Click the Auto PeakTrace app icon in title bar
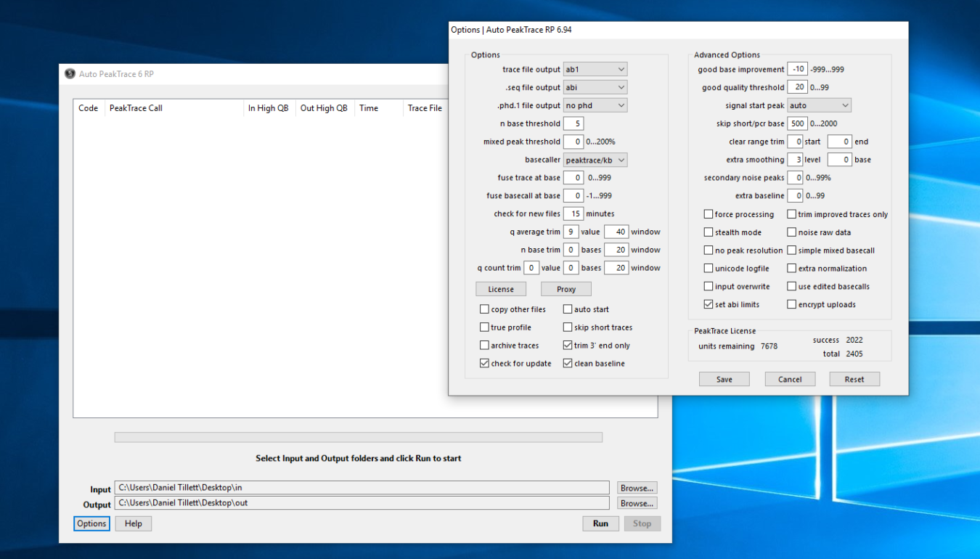980x559 pixels. pyautogui.click(x=70, y=74)
